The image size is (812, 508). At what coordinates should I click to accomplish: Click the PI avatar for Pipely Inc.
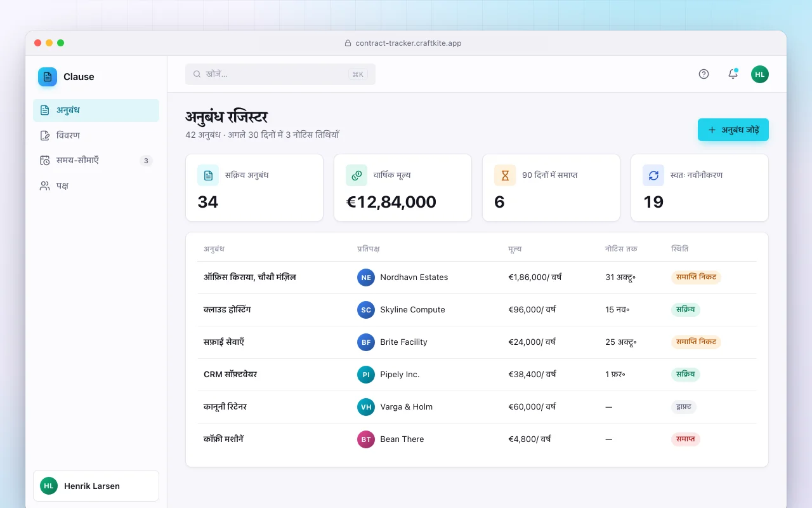tap(366, 375)
